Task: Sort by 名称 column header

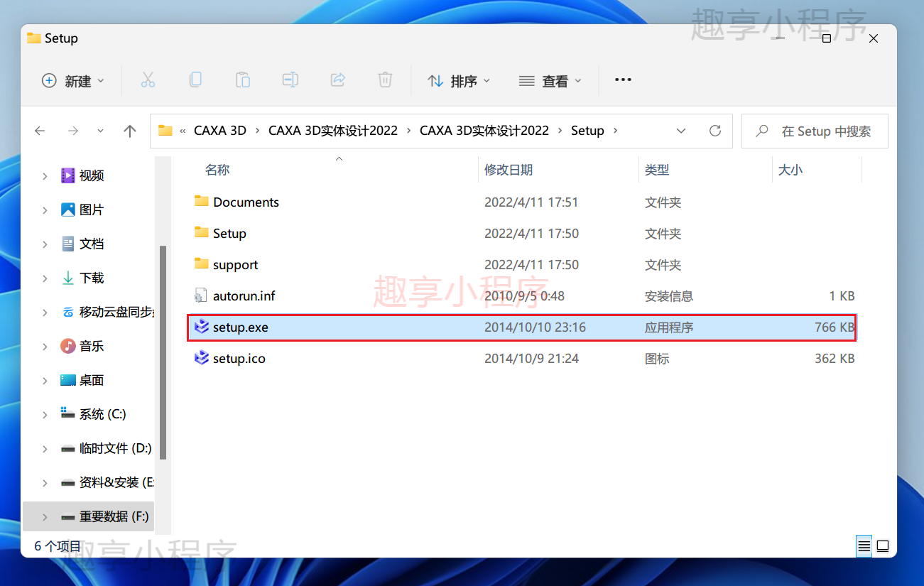Action: (217, 170)
